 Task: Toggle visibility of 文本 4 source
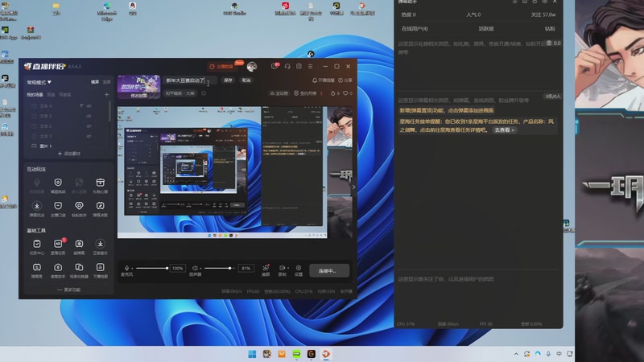click(x=89, y=106)
